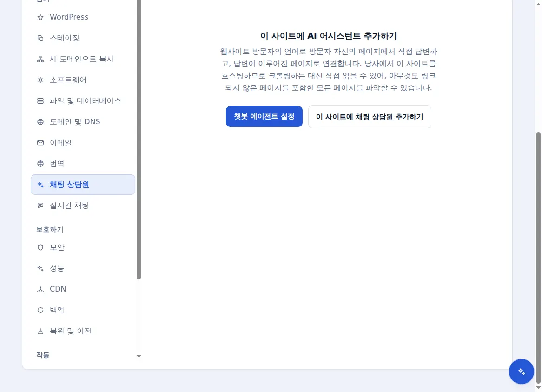Click the sidebar scroll-down arrow

click(x=139, y=356)
